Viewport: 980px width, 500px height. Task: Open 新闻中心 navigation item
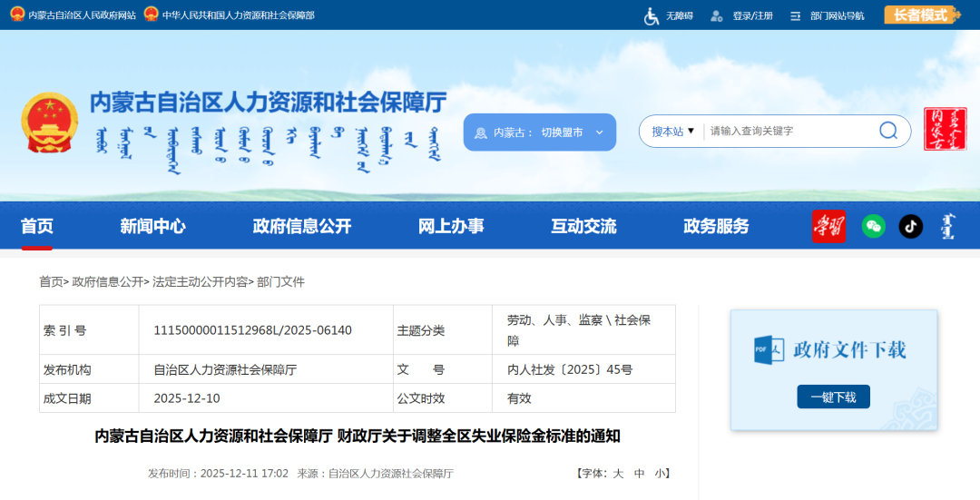click(152, 226)
